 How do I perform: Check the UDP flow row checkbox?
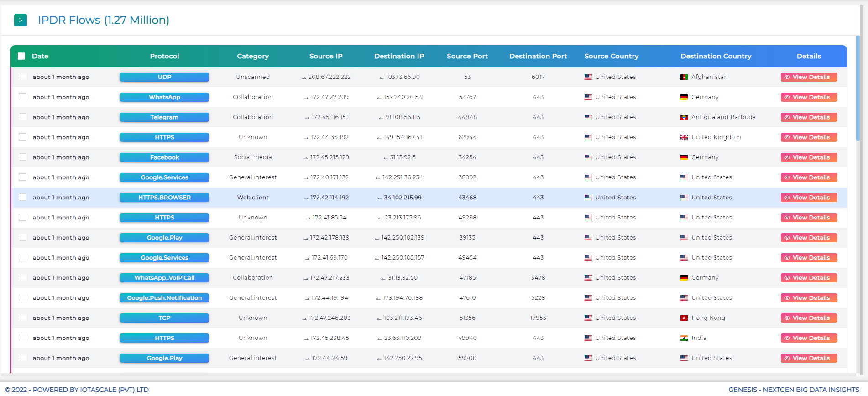[22, 77]
